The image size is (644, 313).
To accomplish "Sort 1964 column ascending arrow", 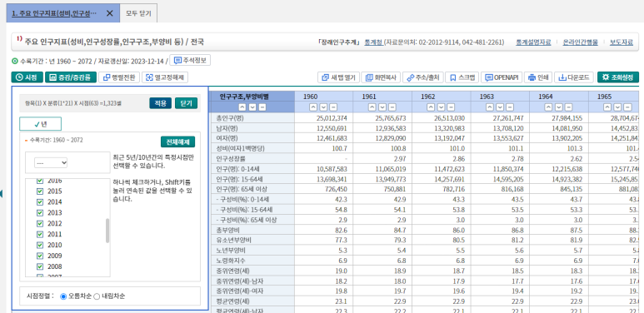I will (548, 107).
